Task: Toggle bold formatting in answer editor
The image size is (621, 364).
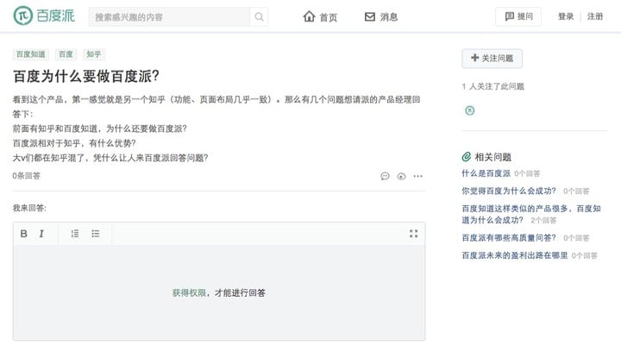Action: point(24,234)
